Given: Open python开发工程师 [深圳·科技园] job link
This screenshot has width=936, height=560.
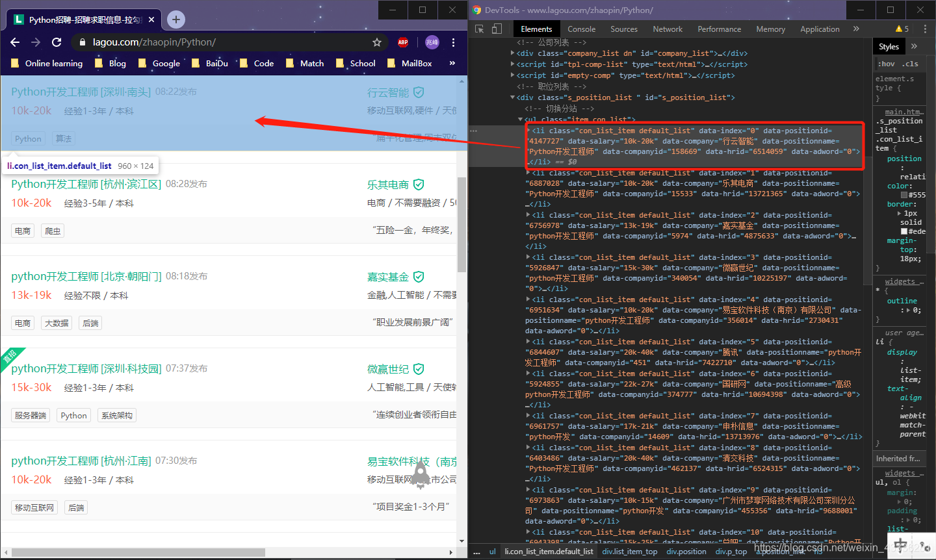Looking at the screenshot, I should pos(86,368).
